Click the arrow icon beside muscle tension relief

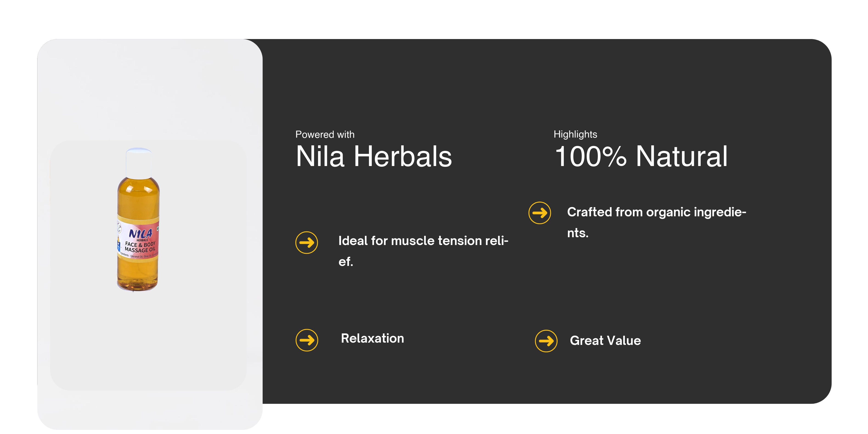(307, 243)
